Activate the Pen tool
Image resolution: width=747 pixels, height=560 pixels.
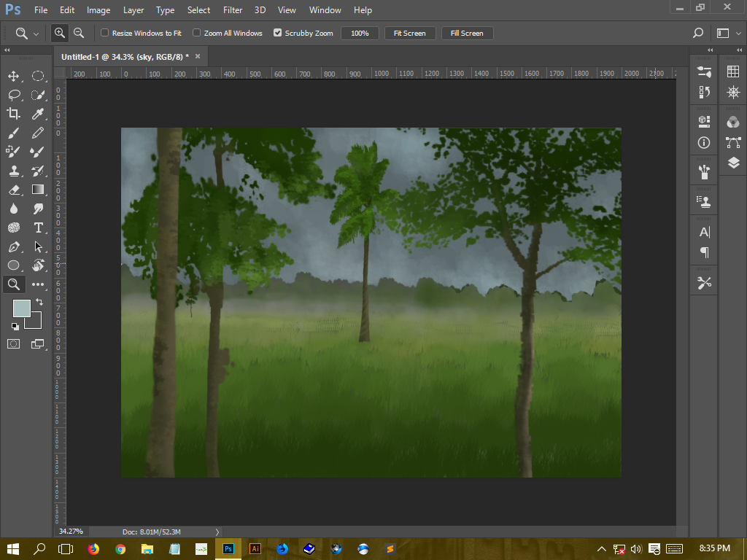pos(13,246)
